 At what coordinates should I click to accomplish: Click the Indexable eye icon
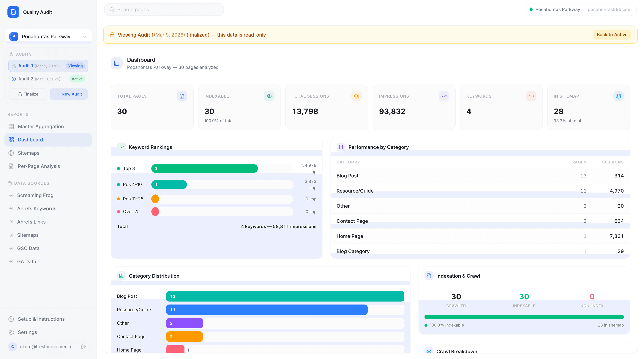coord(269,96)
